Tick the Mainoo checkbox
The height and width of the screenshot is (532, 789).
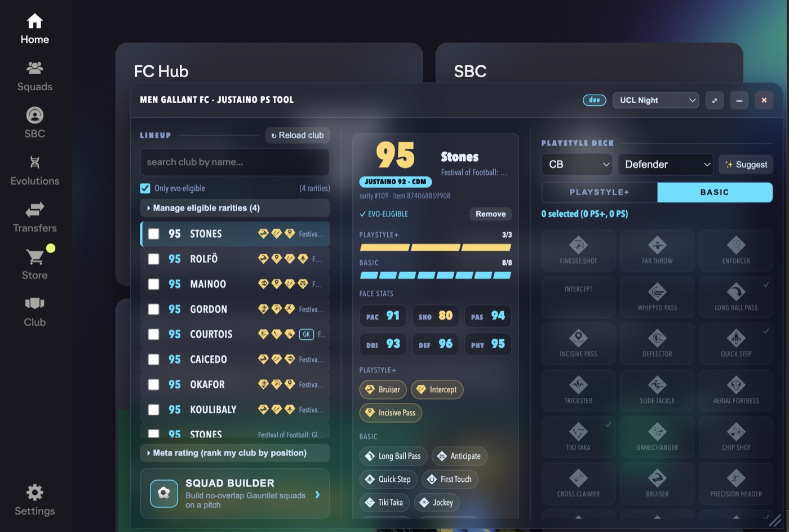pyautogui.click(x=153, y=284)
